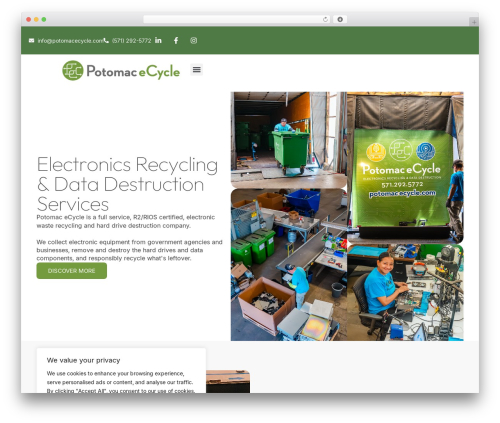Click the phone handset icon
Screen dimensions: 500x423
click(106, 41)
